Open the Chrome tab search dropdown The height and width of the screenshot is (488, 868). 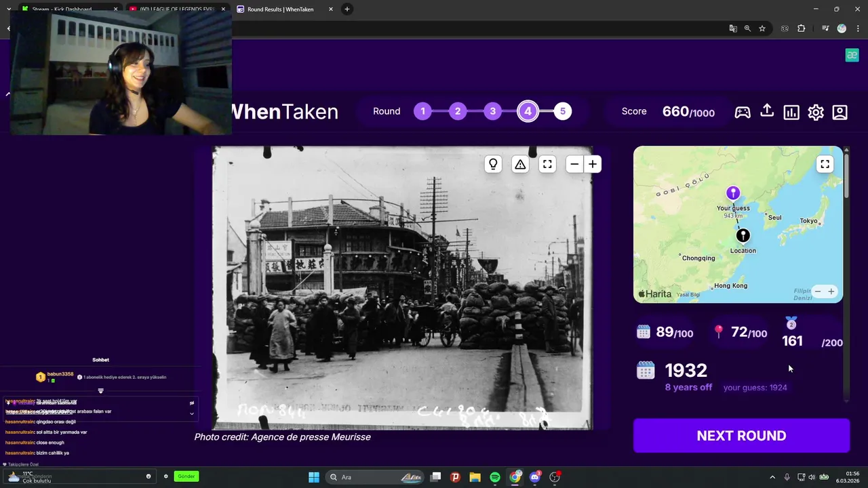[9, 9]
